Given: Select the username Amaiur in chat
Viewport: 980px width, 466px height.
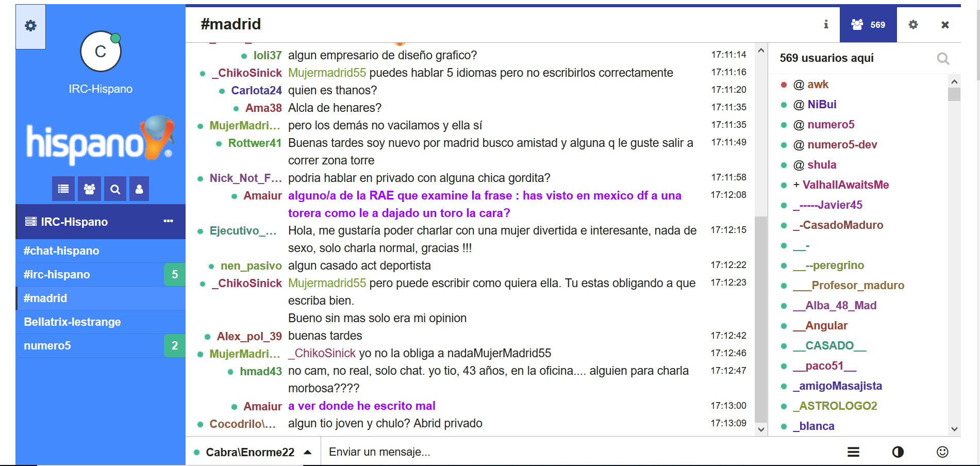Looking at the screenshot, I should (263, 195).
